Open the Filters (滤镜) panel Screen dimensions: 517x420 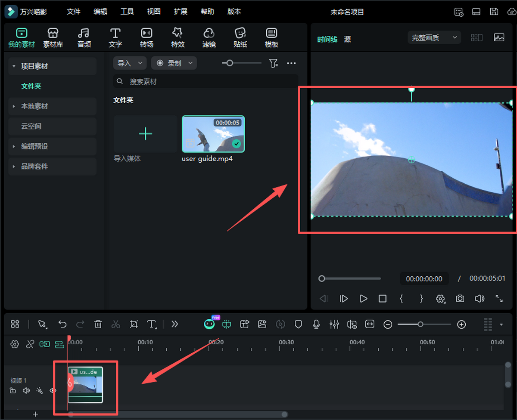[209, 37]
